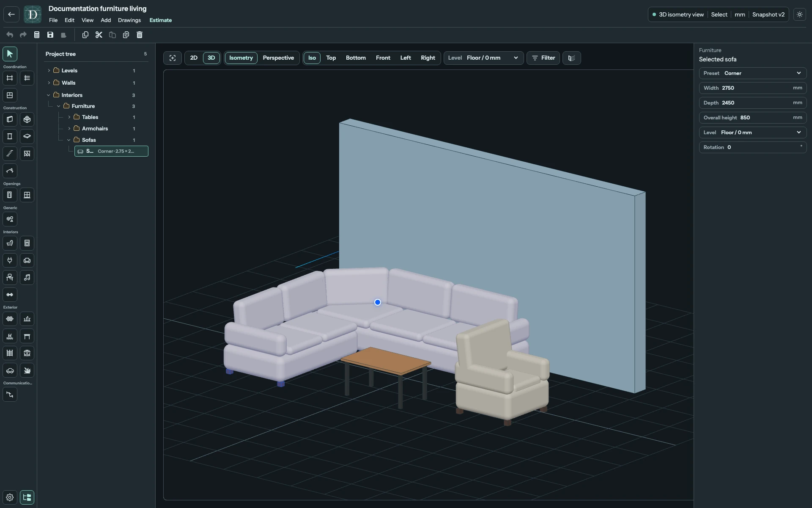
Task: Choose the sofa furniture tool
Action: click(x=27, y=260)
